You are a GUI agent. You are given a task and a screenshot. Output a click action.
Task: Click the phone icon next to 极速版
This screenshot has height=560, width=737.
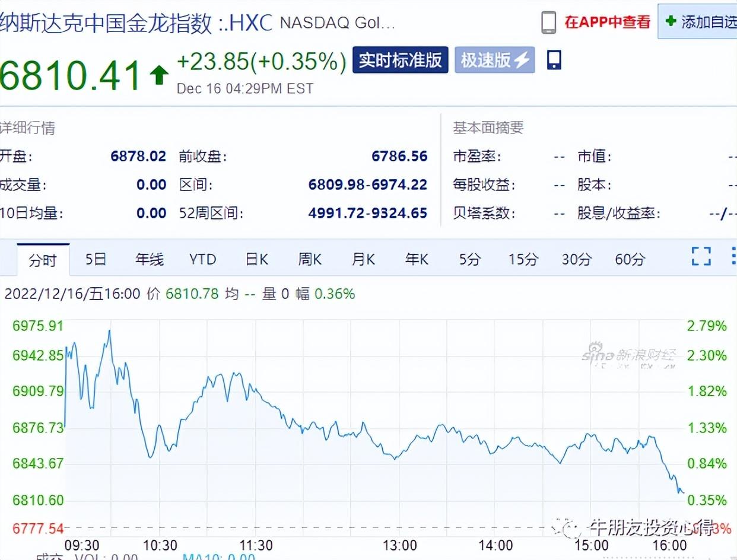tap(554, 60)
